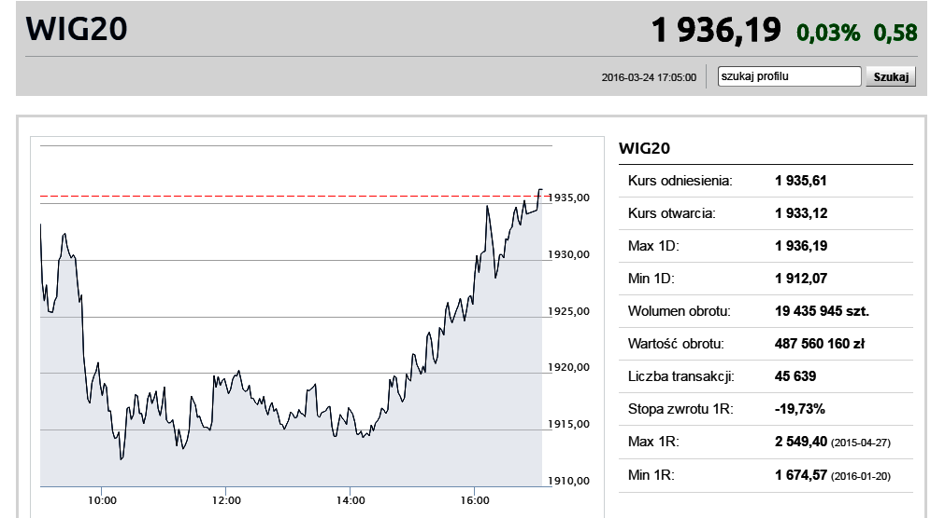
Task: Click the chart y-axis label 1930,00
Action: [x=569, y=254]
